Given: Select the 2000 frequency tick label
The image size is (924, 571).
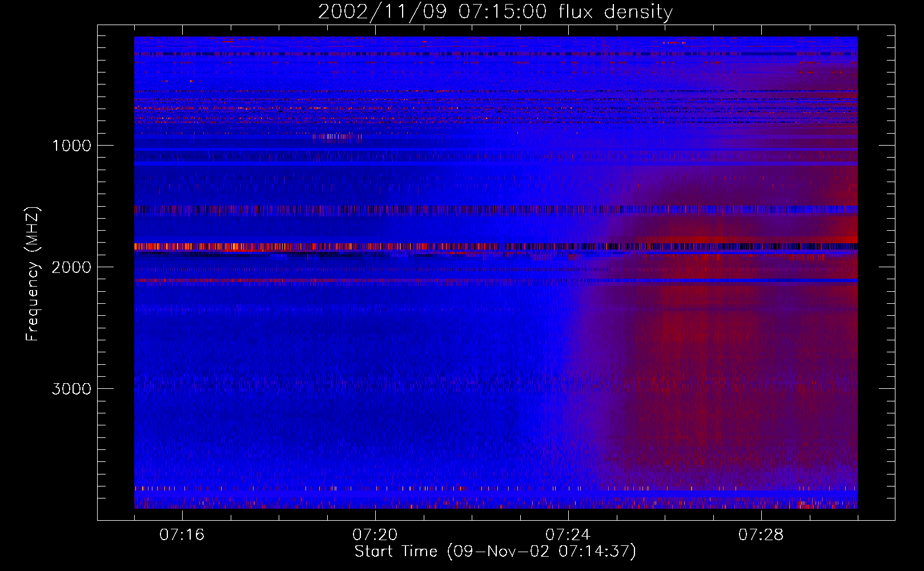Looking at the screenshot, I should (71, 267).
